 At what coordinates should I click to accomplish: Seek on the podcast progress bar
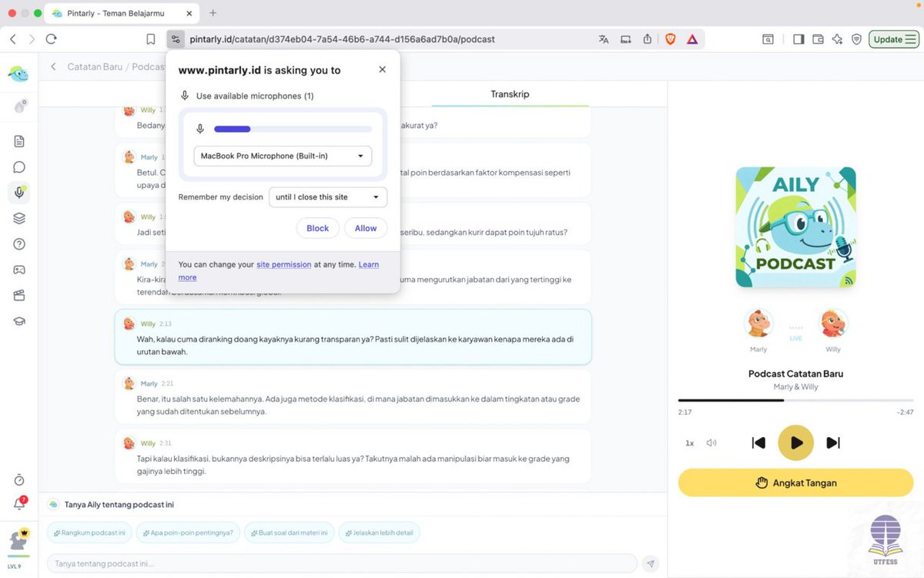(795, 400)
